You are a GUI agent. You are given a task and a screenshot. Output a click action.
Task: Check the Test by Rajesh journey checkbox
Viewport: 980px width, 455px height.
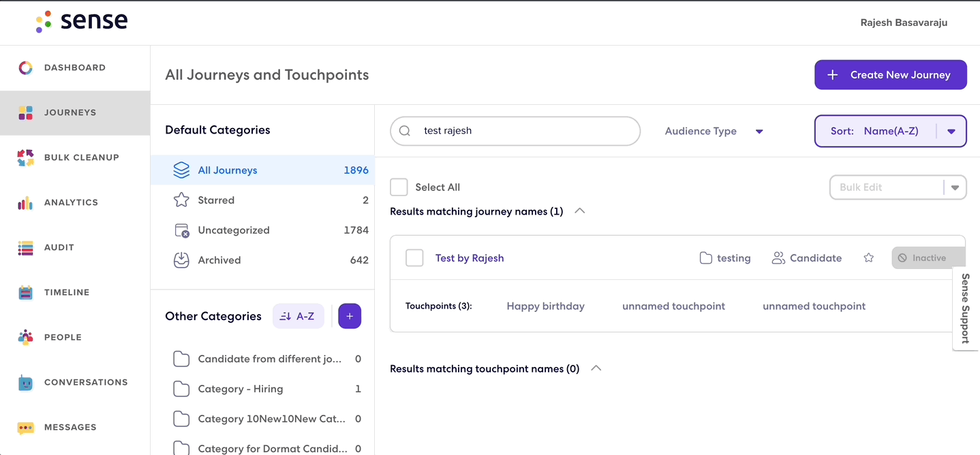(x=414, y=258)
